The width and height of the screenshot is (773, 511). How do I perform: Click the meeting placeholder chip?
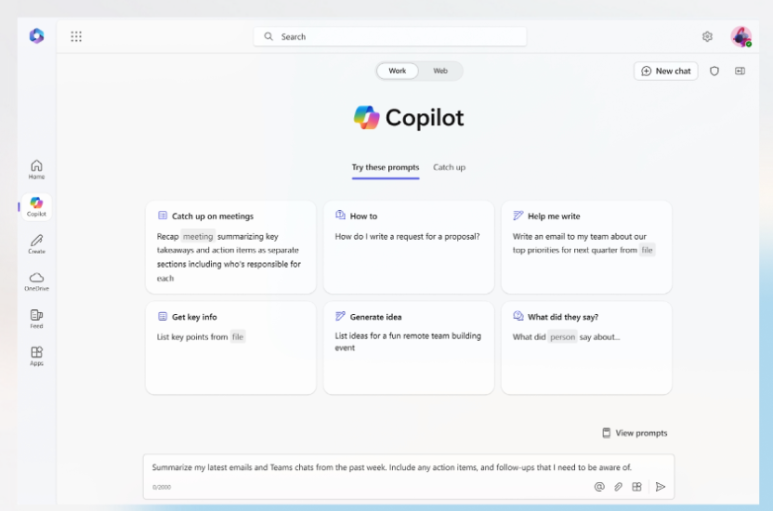point(198,237)
